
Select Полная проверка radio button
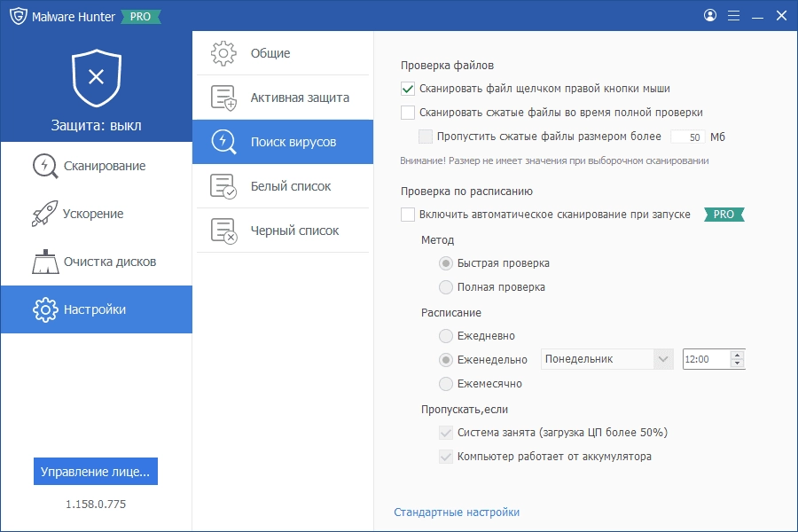point(446,287)
